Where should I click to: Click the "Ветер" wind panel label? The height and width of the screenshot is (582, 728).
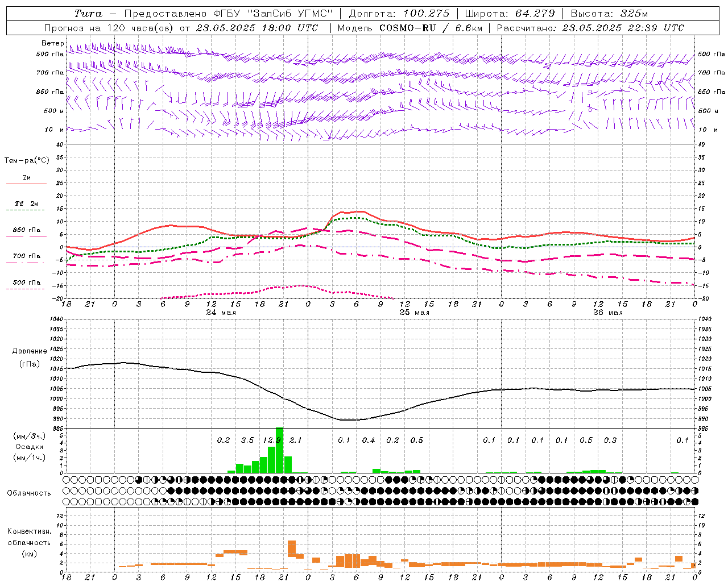click(x=52, y=43)
